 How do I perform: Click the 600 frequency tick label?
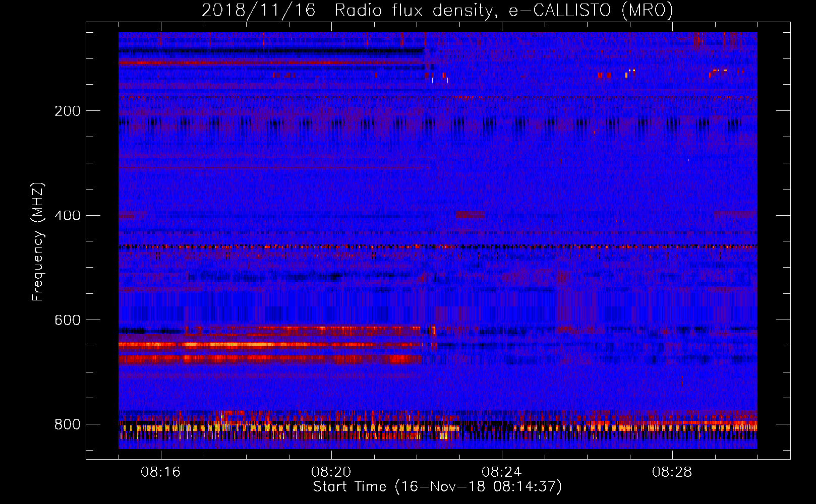tap(67, 321)
